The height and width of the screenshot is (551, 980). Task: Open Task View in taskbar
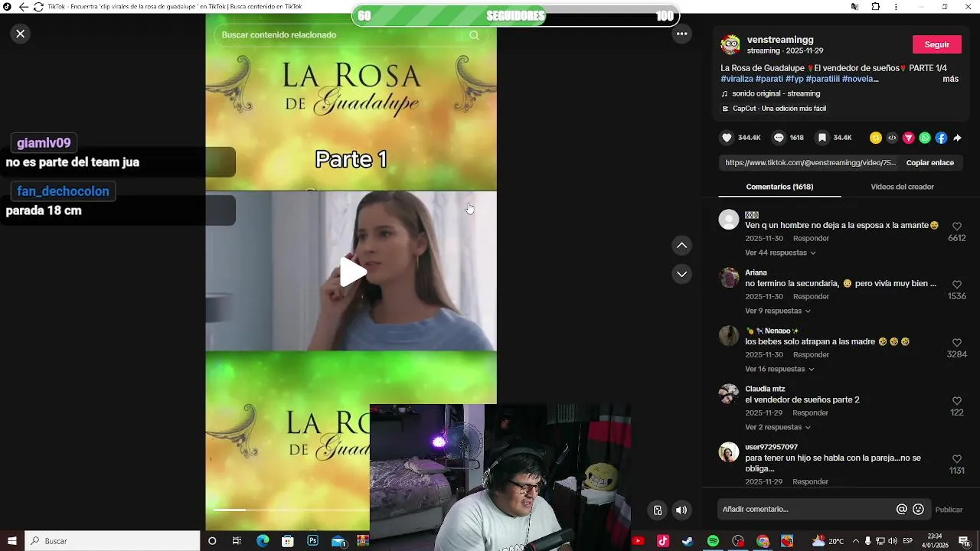[237, 541]
